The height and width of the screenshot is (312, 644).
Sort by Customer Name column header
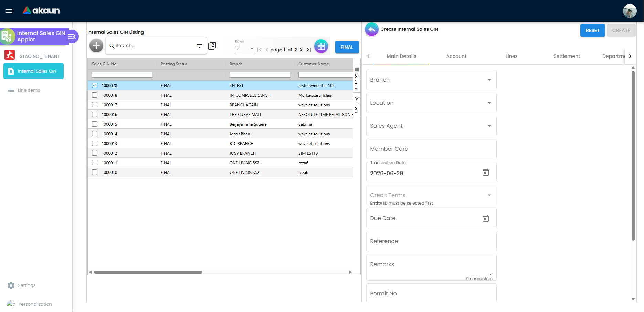tap(314, 64)
